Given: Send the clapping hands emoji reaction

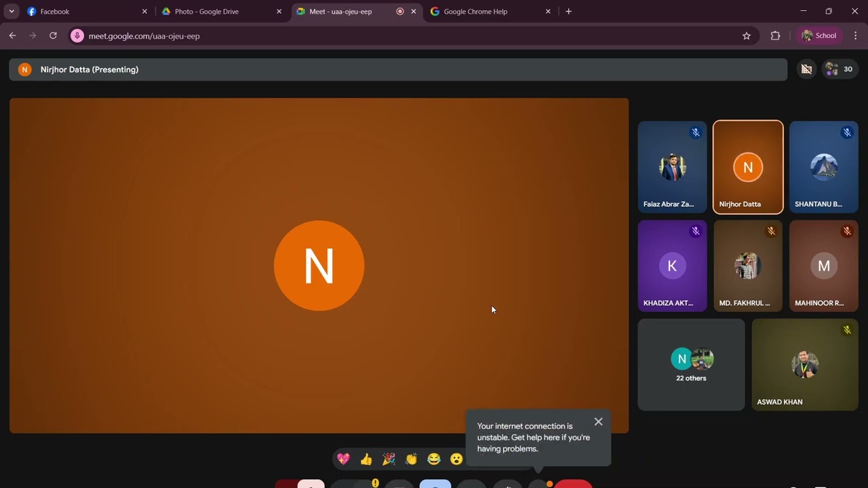Looking at the screenshot, I should click(411, 460).
